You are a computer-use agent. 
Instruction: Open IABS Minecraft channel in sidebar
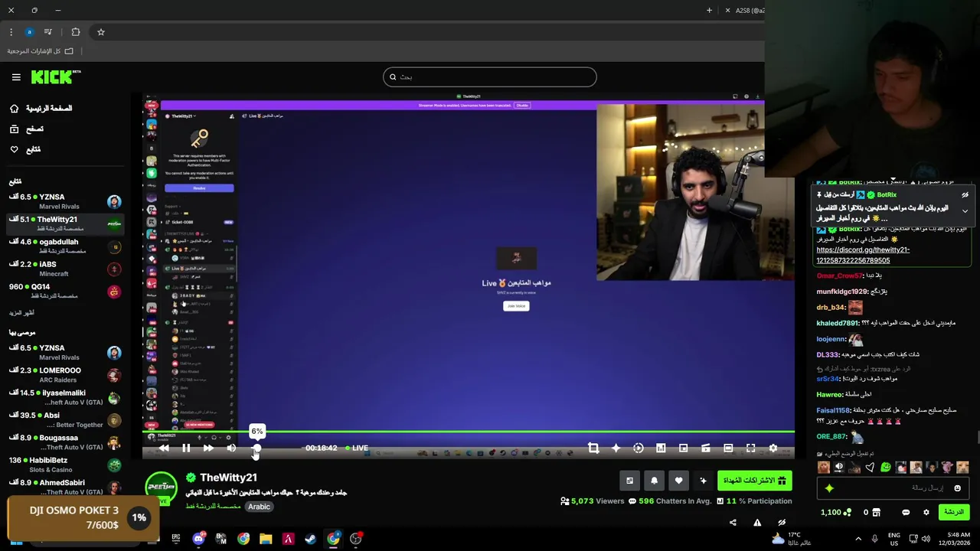tap(65, 269)
